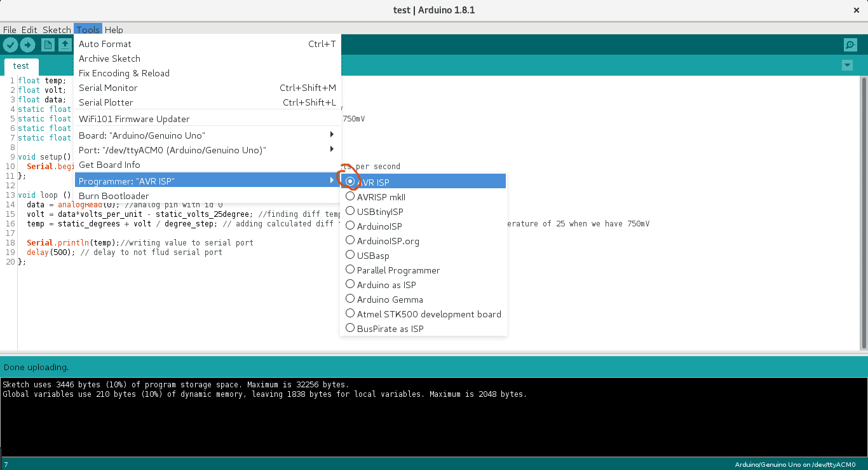
Task: Click the Open sketch toolbar icon
Action: tap(65, 45)
